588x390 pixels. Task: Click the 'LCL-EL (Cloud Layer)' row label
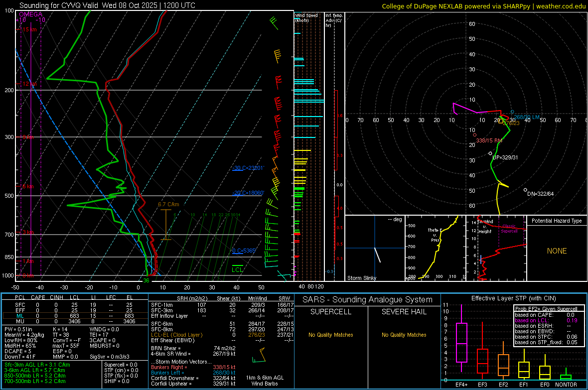point(176,335)
